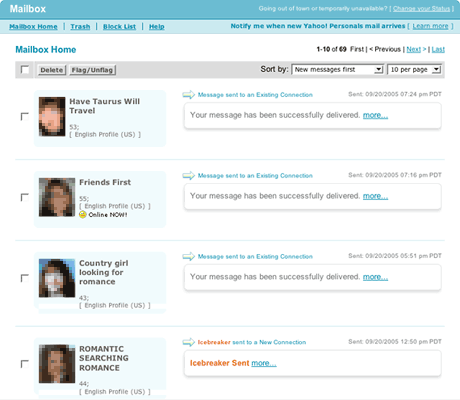Tick the select-all checkbox in the toolbar
Image resolution: width=460 pixels, height=400 pixels.
[x=25, y=70]
